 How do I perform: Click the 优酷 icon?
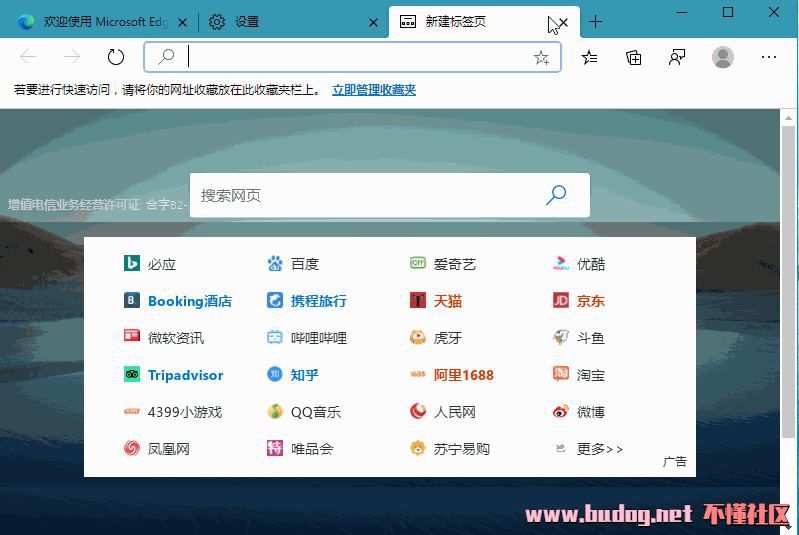point(561,263)
